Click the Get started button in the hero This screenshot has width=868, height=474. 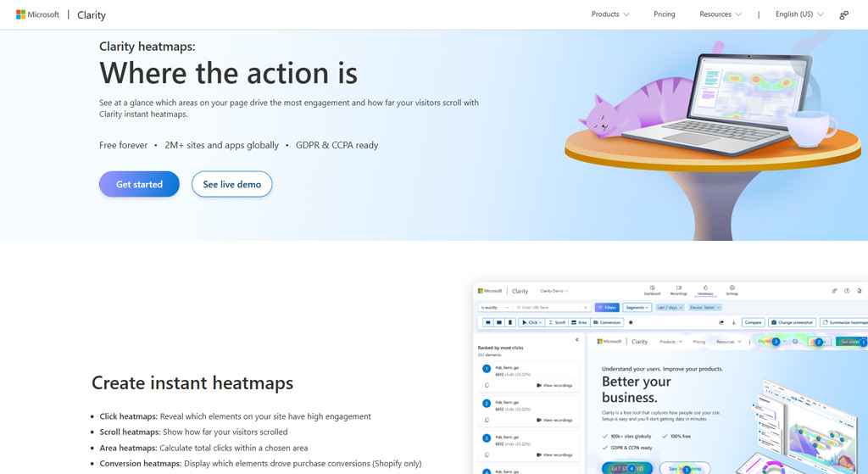coord(140,184)
